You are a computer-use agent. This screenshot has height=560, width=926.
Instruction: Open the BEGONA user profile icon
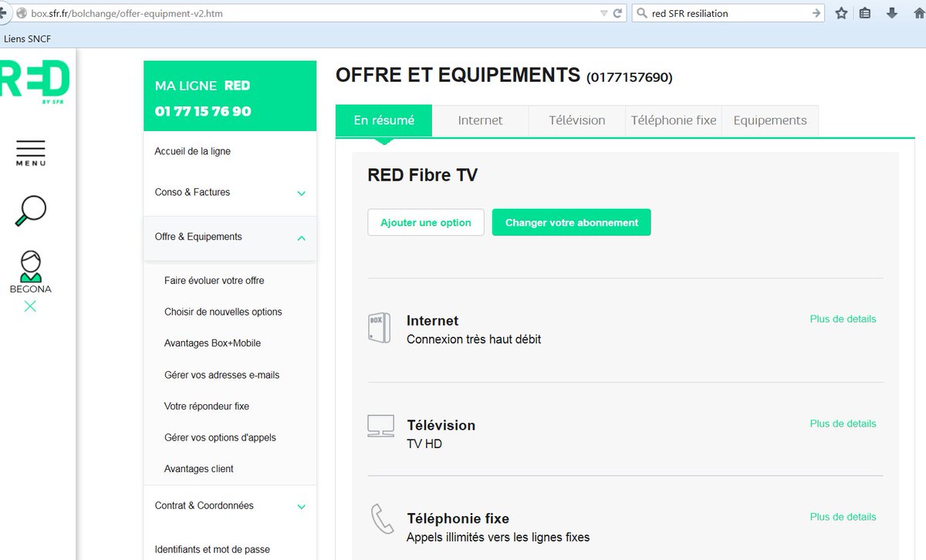click(31, 272)
